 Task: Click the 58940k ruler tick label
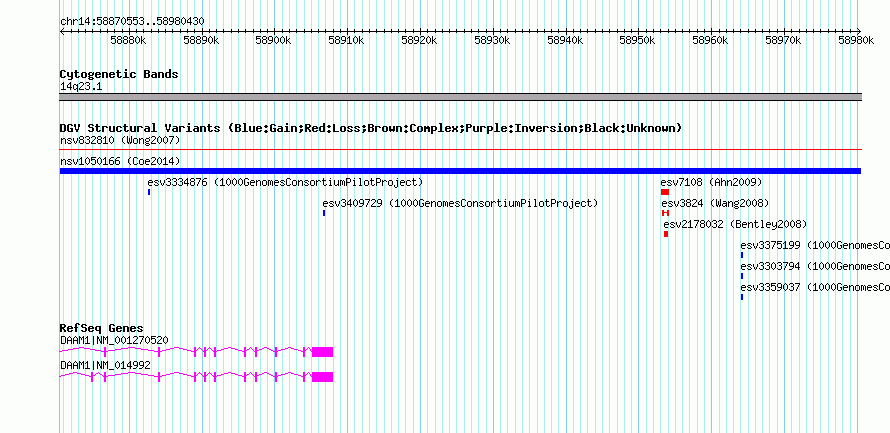click(565, 40)
